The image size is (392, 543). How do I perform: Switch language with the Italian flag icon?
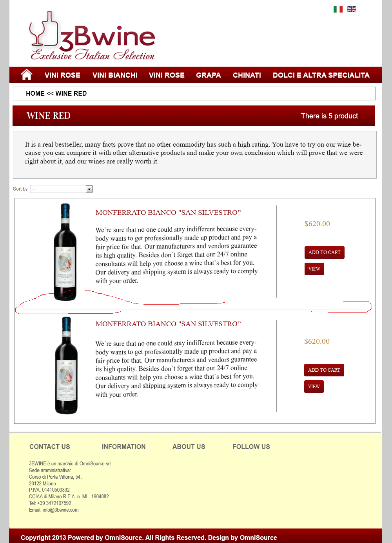[x=338, y=9]
